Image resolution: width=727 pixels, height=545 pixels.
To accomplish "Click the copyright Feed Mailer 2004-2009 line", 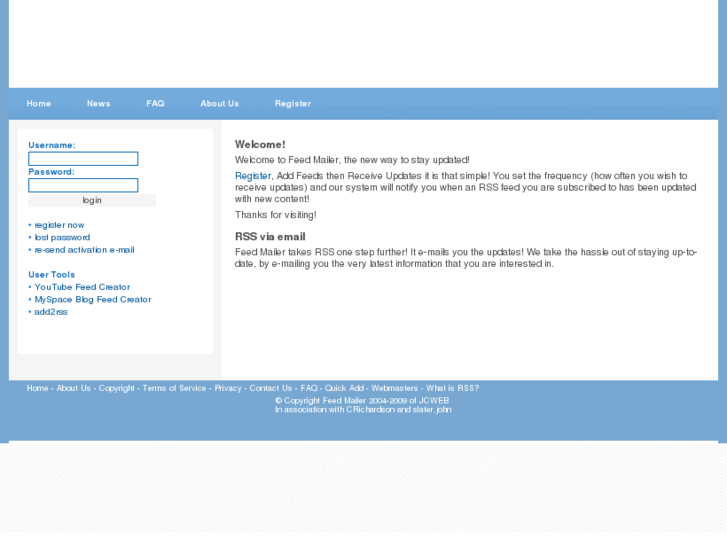I will coord(362,400).
